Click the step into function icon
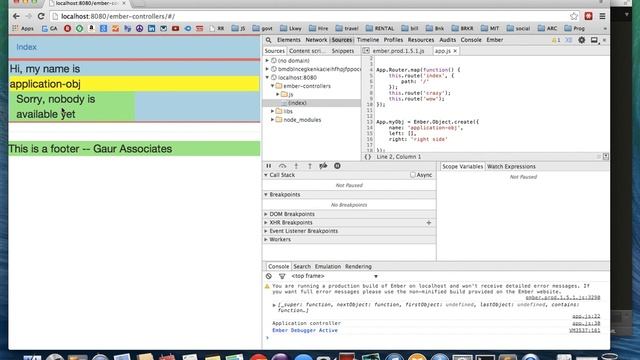640x360 pixels. coord(296,166)
